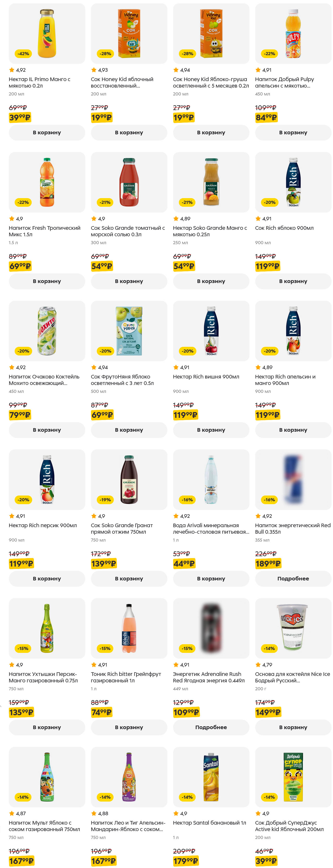Open the Нектар Rich вишня 900мл product title
Screen dimensions: 333x868
(206, 377)
